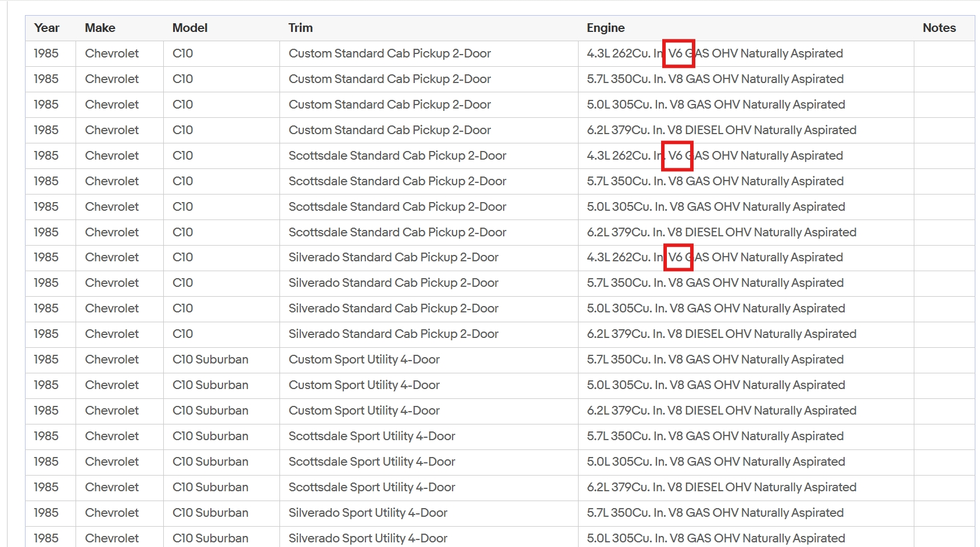Select 5.0L 305Cu engine cell for Silverado Standard Cab

[746, 308]
